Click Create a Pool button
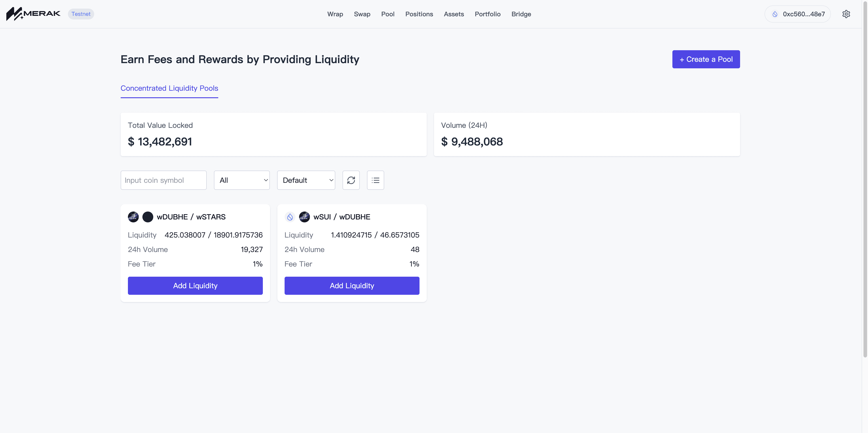The height and width of the screenshot is (433, 868). click(x=706, y=59)
